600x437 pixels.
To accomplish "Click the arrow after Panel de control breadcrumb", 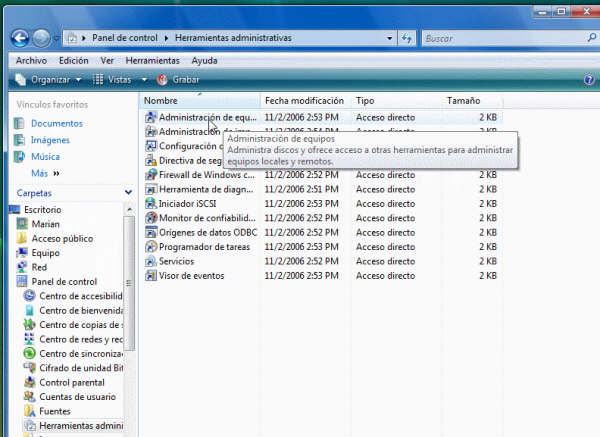I will 166,38.
